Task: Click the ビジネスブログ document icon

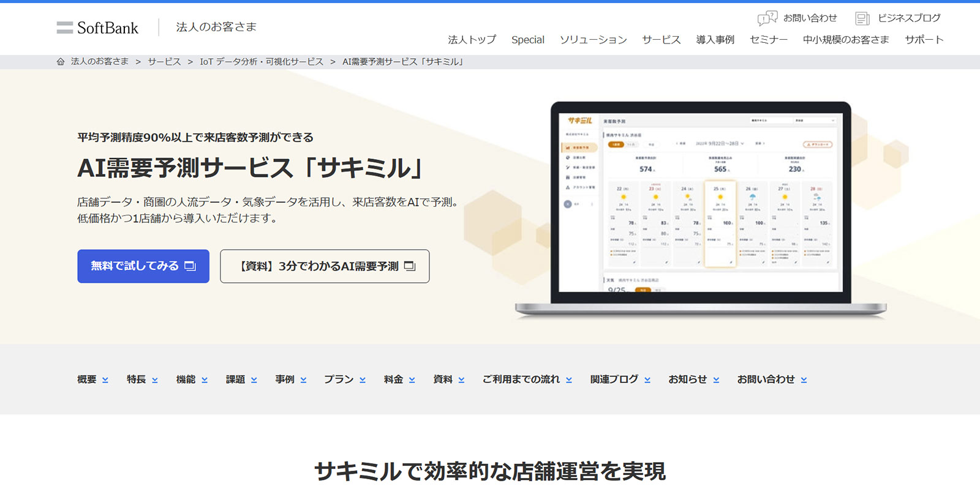Action: [862, 18]
